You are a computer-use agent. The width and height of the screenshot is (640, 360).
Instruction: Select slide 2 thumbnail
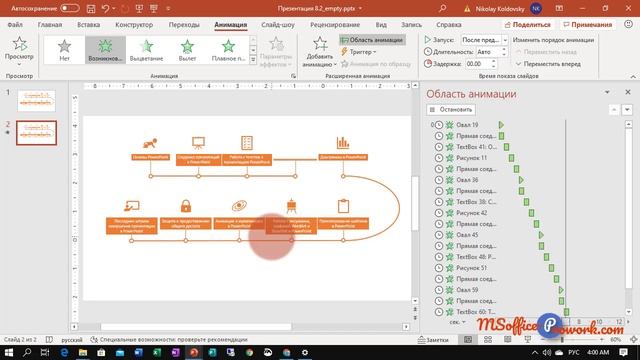(x=36, y=133)
